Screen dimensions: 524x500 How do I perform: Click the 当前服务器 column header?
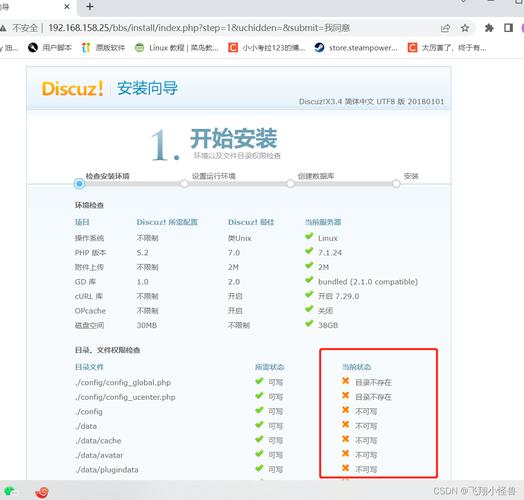pyautogui.click(x=323, y=222)
